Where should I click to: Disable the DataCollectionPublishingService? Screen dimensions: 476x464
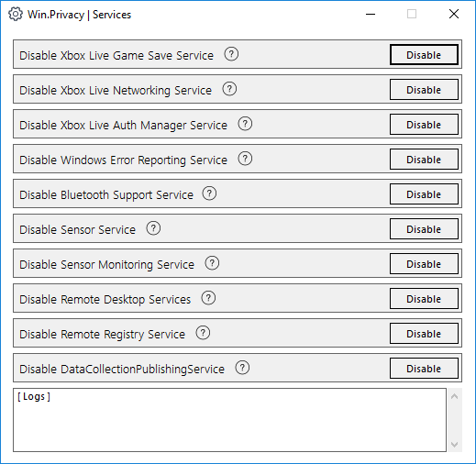tap(424, 369)
